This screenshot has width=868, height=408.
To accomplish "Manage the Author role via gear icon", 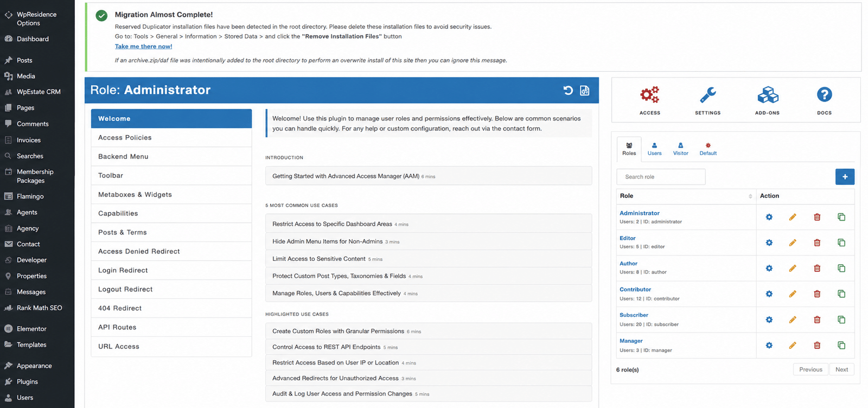I will tap(769, 268).
